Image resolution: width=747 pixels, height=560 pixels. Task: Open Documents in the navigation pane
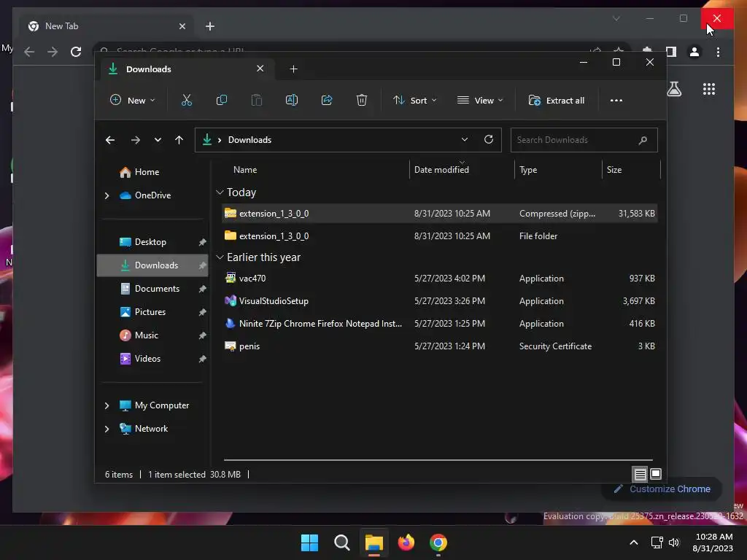click(152, 289)
